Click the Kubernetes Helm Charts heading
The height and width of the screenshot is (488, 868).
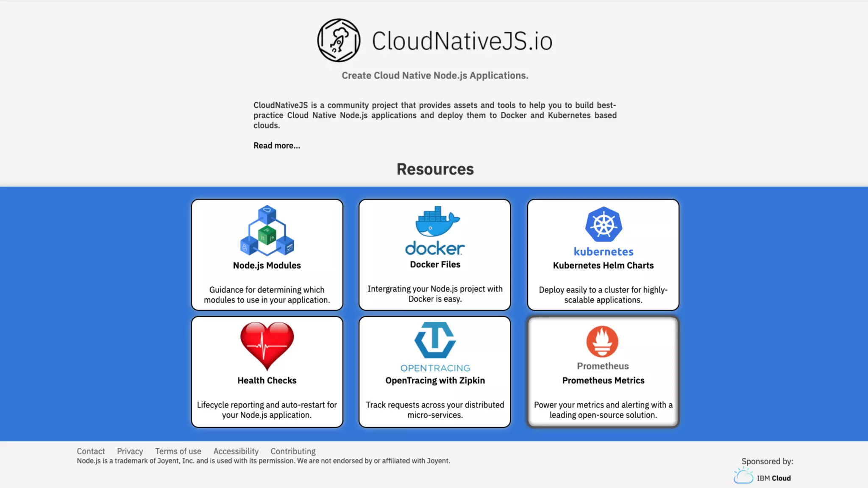(x=603, y=266)
